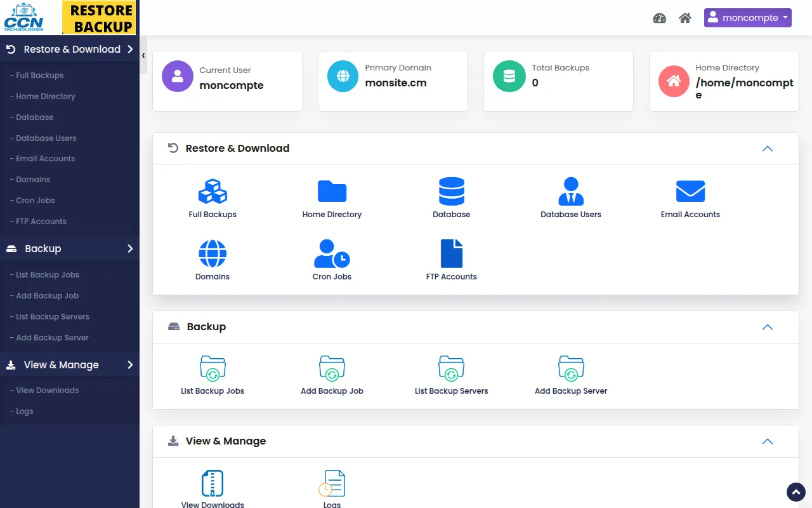Screen dimensions: 812x508
Task: Open the Domains globe icon
Action: [x=213, y=253]
